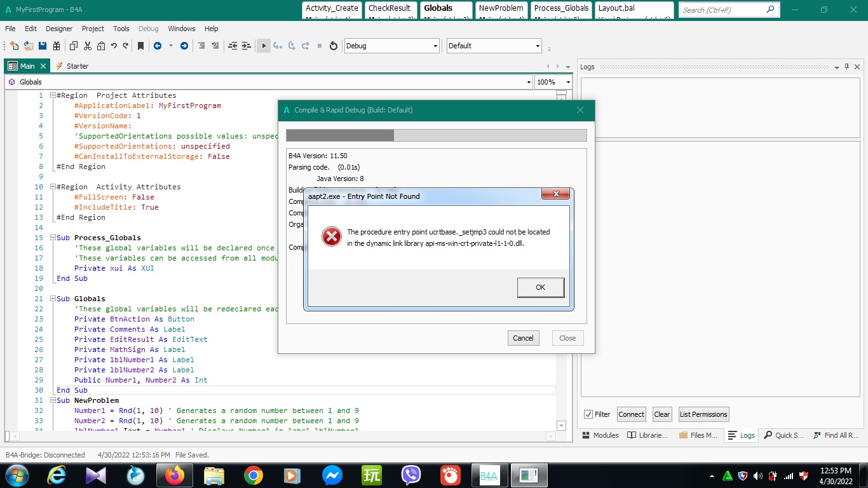Open the Designer menu
The width and height of the screenshot is (868, 488).
pyautogui.click(x=59, y=29)
